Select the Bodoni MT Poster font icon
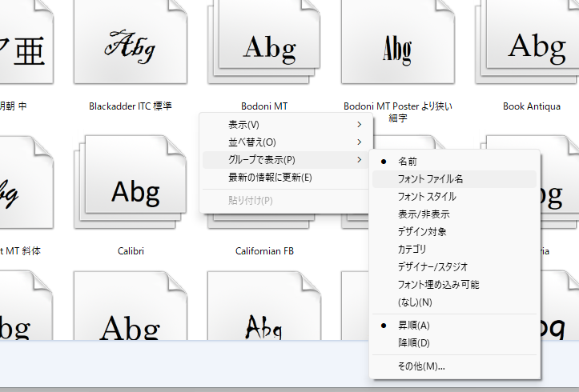The image size is (579, 392). [x=398, y=42]
